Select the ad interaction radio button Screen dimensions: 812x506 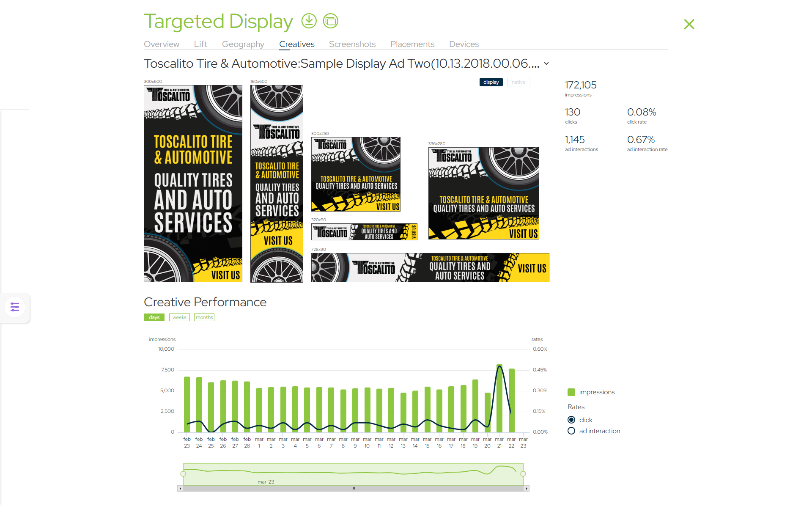click(x=571, y=431)
